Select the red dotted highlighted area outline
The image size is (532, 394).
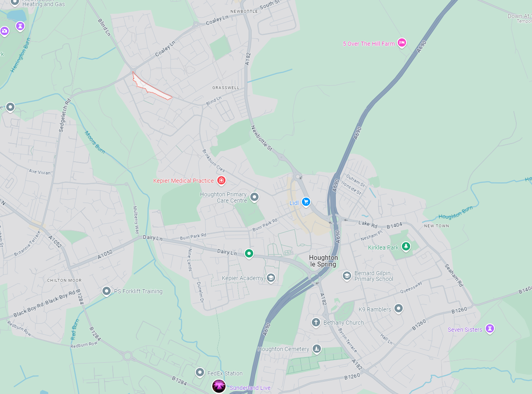pyautogui.click(x=151, y=86)
